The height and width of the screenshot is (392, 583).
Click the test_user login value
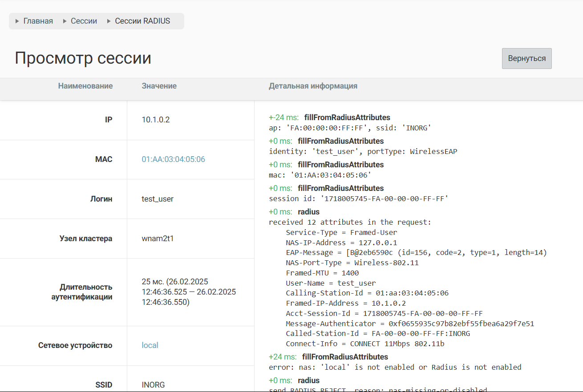point(158,199)
